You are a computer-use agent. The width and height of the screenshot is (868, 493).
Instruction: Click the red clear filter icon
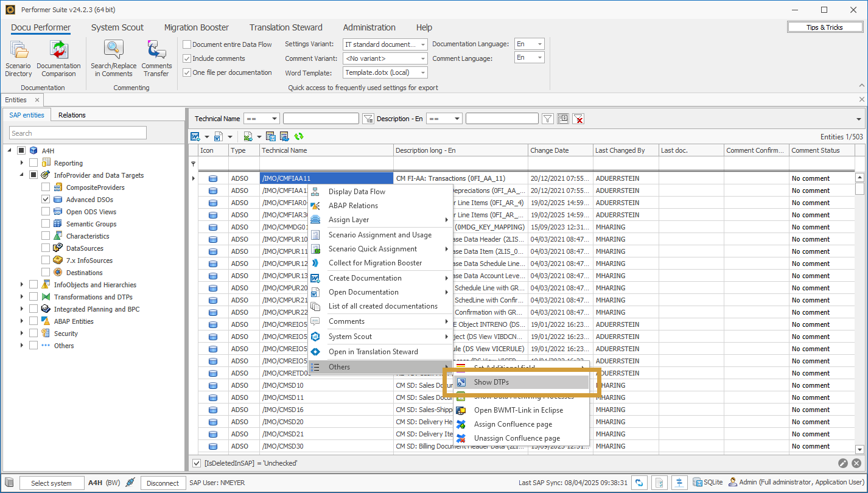pyautogui.click(x=579, y=119)
